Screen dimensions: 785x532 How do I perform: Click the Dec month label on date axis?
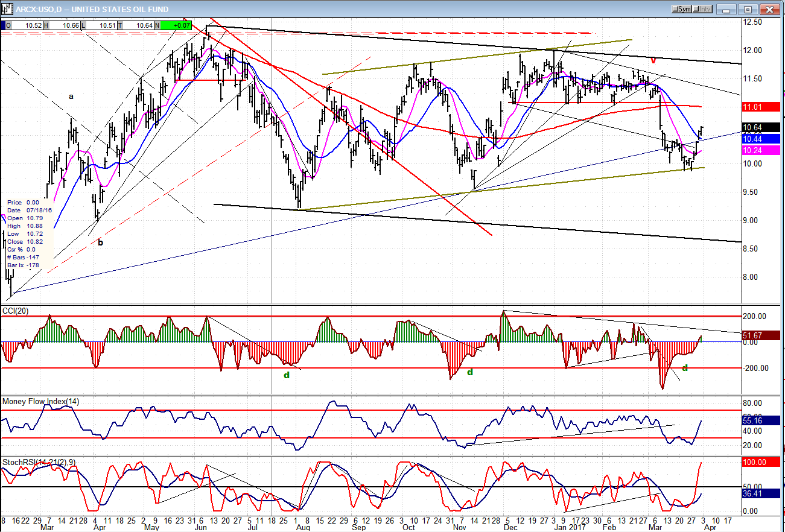510,527
